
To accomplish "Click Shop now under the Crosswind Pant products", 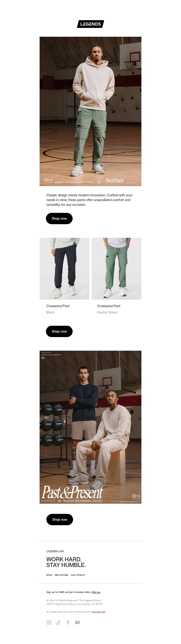I will [x=59, y=331].
